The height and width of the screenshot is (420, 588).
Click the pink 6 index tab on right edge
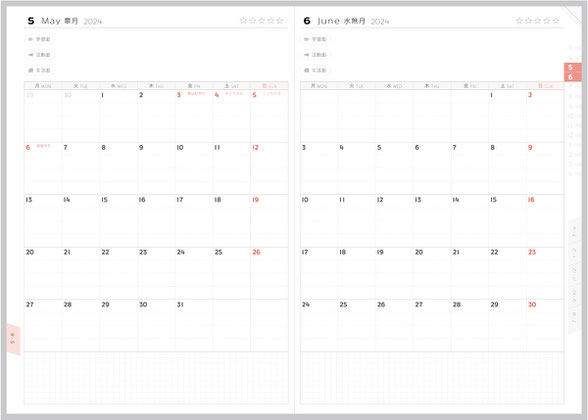point(573,77)
